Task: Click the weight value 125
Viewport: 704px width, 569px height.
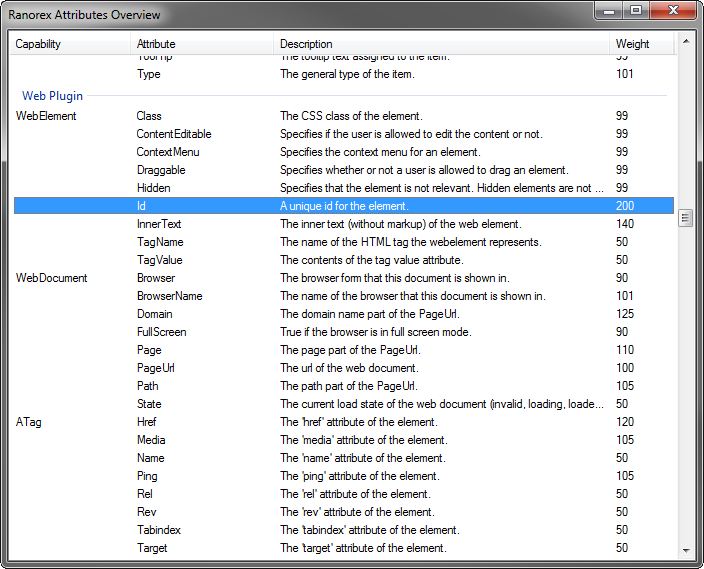Action: (625, 314)
